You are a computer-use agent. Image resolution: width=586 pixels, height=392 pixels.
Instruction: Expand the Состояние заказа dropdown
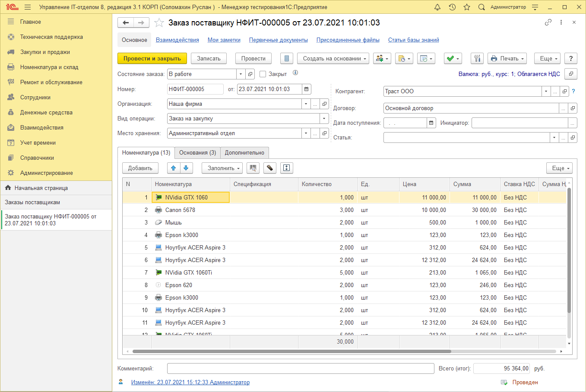click(x=241, y=74)
